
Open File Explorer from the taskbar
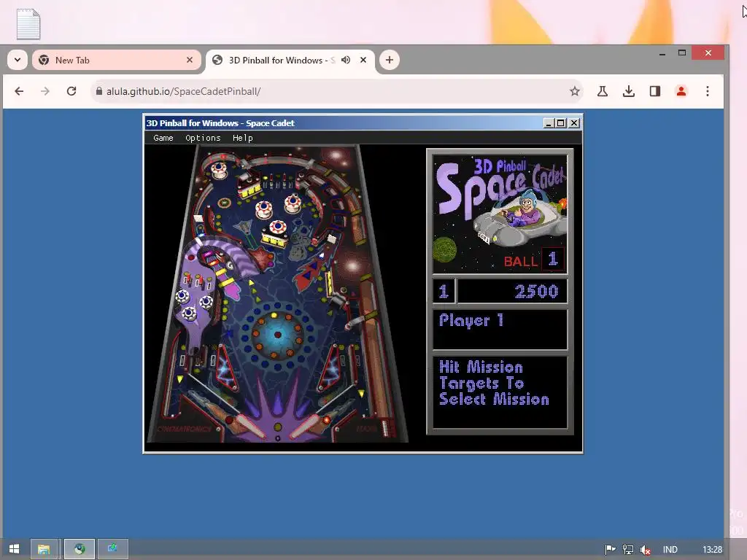pyautogui.click(x=44, y=549)
